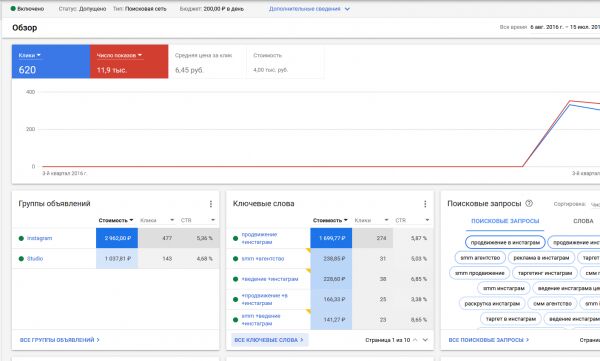
Task: Select the Средняя цена за клик metric tile
Action: [207, 62]
